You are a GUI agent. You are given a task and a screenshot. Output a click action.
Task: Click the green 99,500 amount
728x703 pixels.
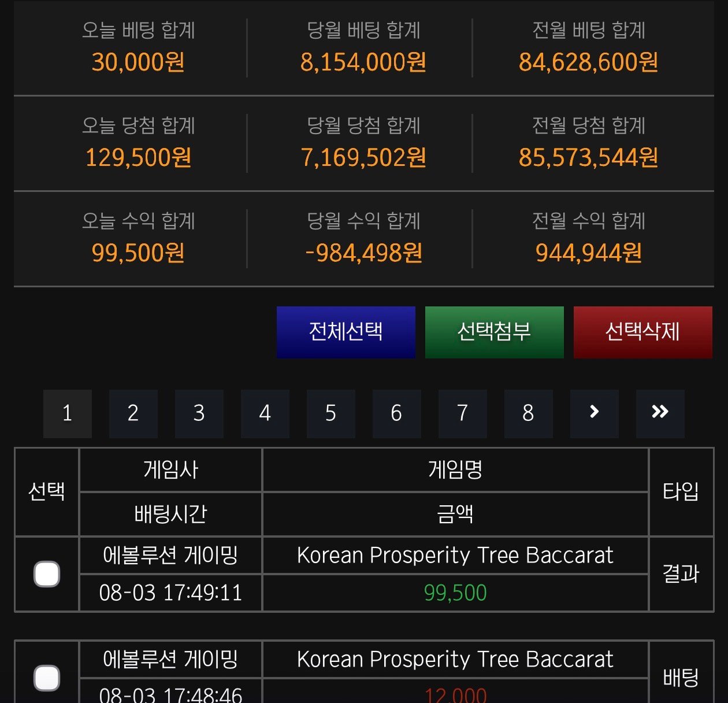[455, 593]
